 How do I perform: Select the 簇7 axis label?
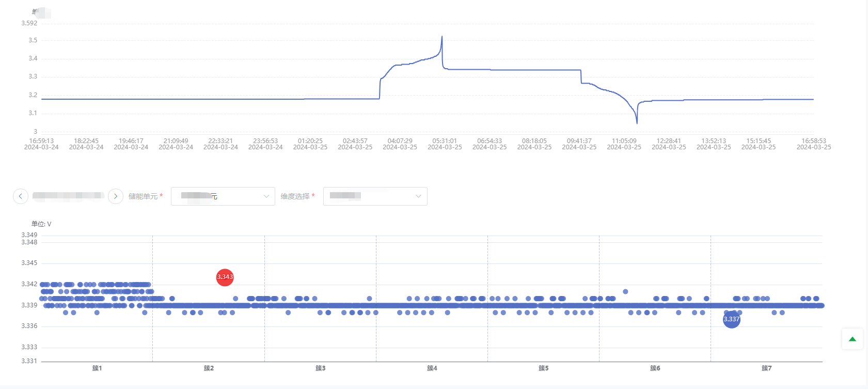[766, 368]
